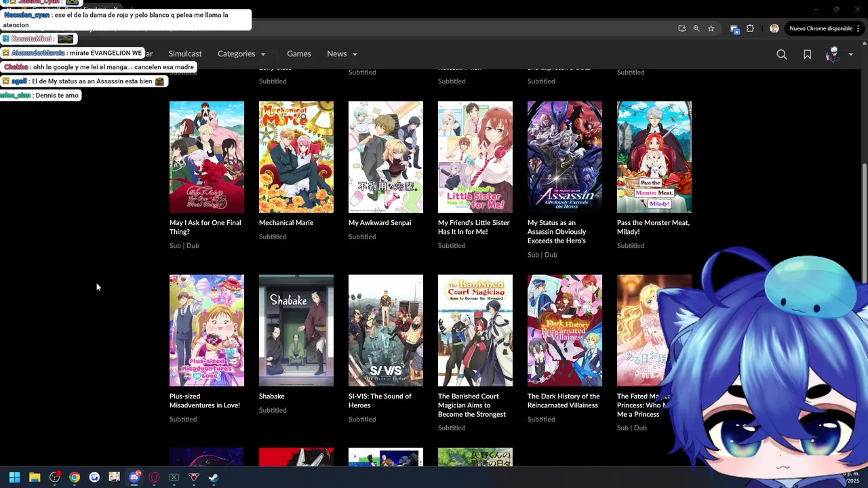The width and height of the screenshot is (868, 488).
Task: Click the My Awkward Senpai title link
Action: coord(380,222)
